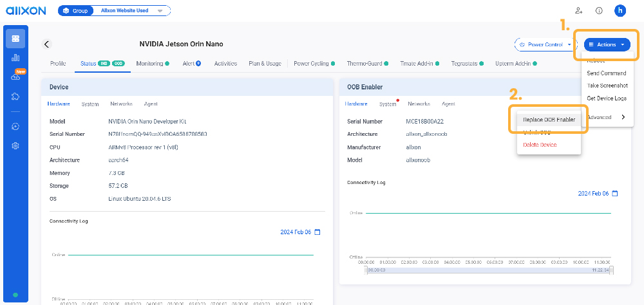This screenshot has width=644, height=305.
Task: Choose Replace OOB Enabler in submenu
Action: (x=549, y=120)
